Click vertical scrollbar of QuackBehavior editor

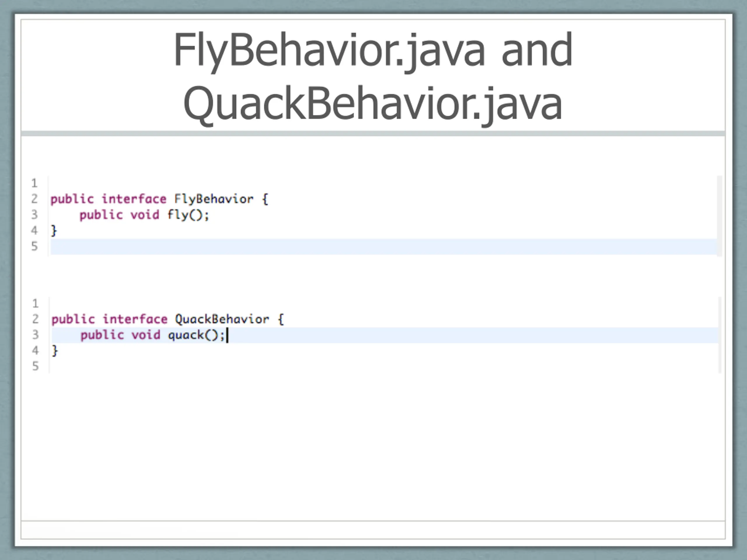pyautogui.click(x=720, y=335)
